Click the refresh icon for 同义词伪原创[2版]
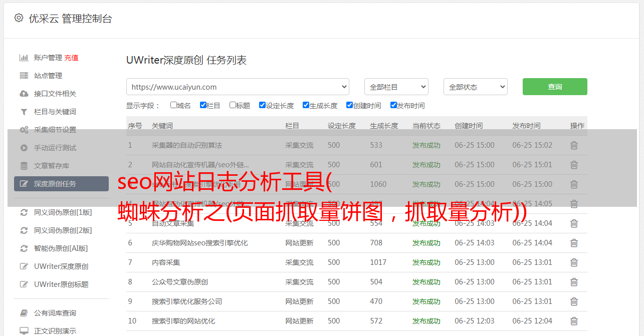 24,230
